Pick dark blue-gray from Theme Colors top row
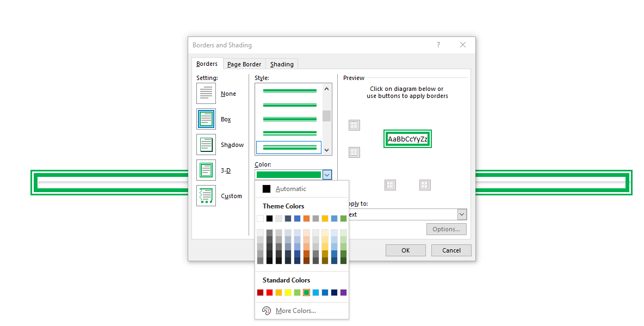 pyautogui.click(x=288, y=218)
